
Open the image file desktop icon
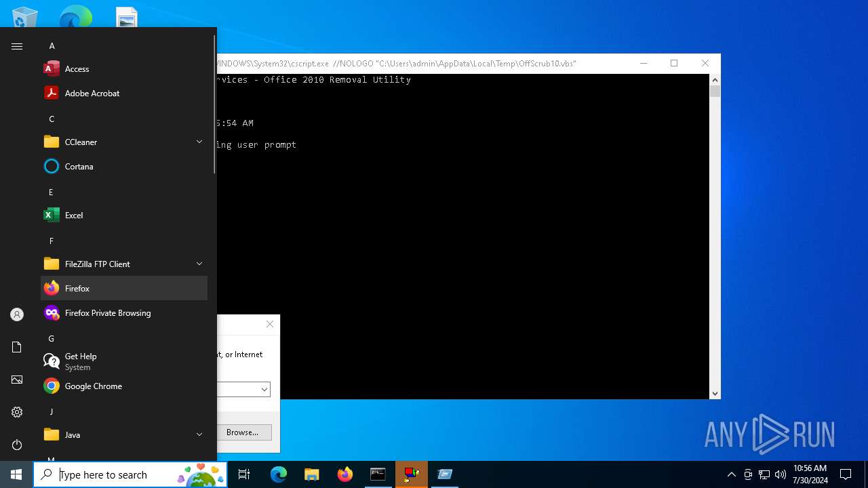[x=127, y=17]
